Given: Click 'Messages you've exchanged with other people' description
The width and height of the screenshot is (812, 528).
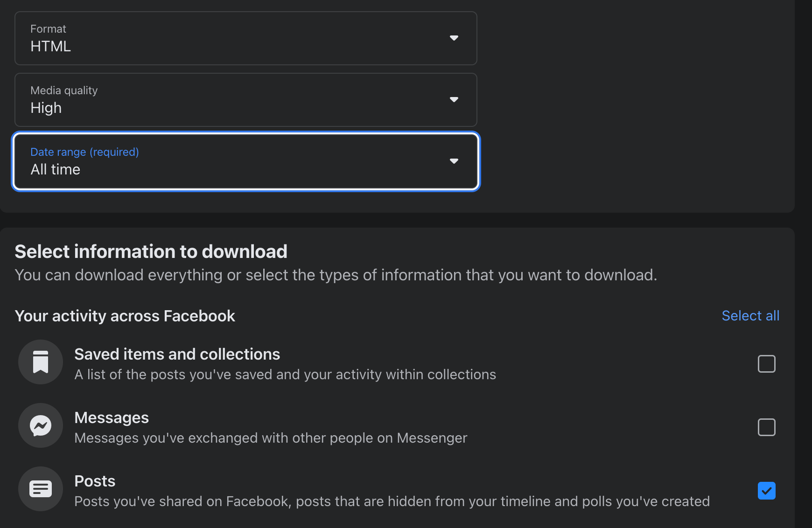Looking at the screenshot, I should (271, 438).
